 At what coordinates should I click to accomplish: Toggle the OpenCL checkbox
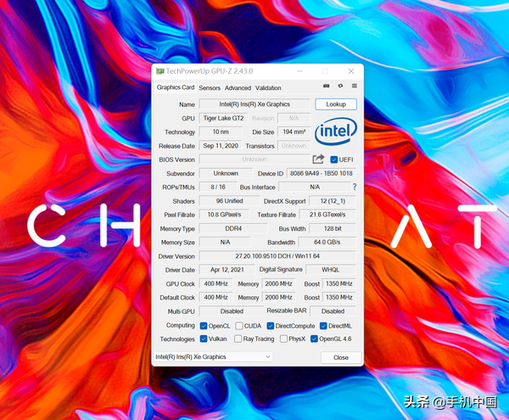204,326
